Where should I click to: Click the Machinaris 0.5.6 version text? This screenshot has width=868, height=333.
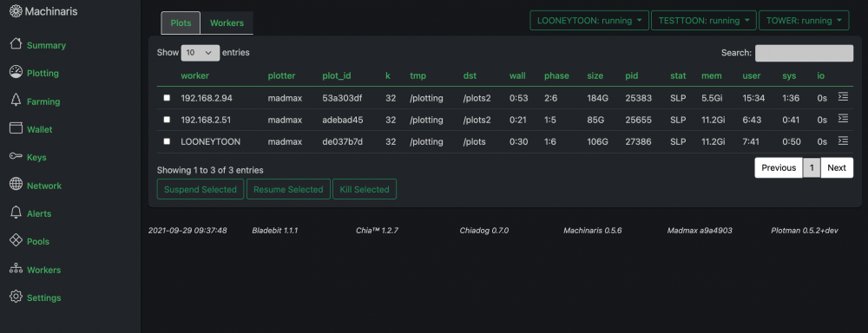tap(592, 230)
